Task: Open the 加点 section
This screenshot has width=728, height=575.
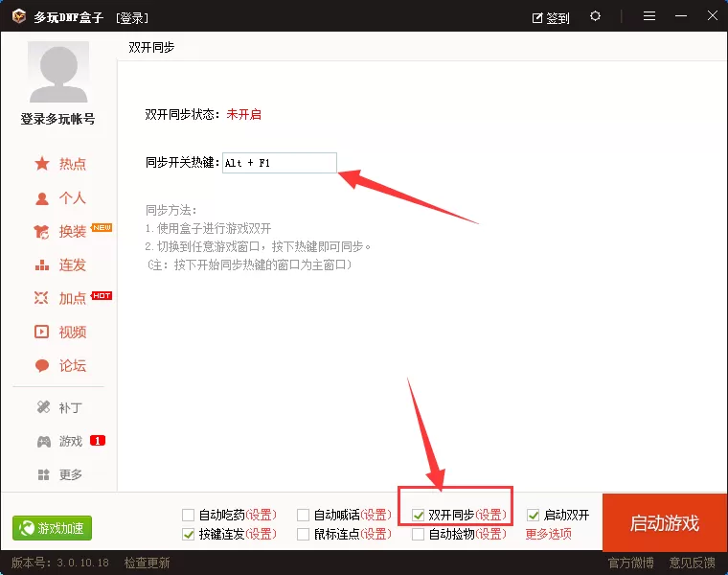Action: [73, 298]
